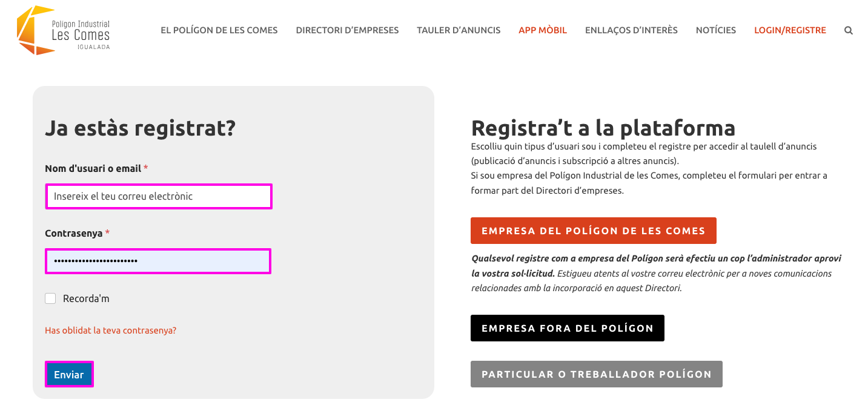This screenshot has width=868, height=411.
Task: Focus the username or email field
Action: click(x=159, y=196)
